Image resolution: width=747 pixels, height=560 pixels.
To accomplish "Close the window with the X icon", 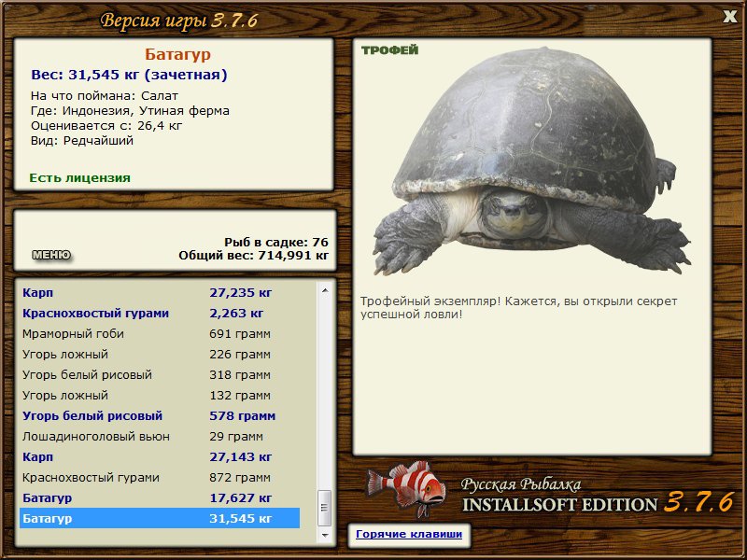I will coord(729,17).
